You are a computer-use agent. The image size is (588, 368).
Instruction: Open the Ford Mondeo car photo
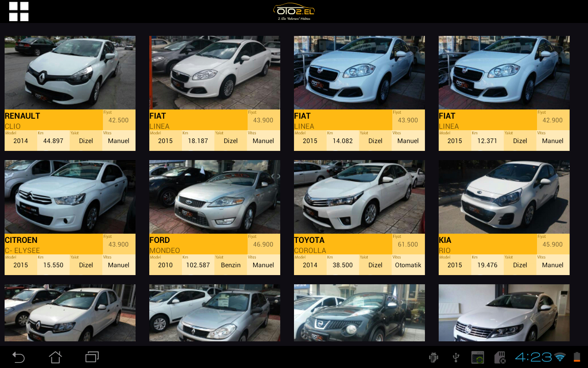tap(215, 197)
